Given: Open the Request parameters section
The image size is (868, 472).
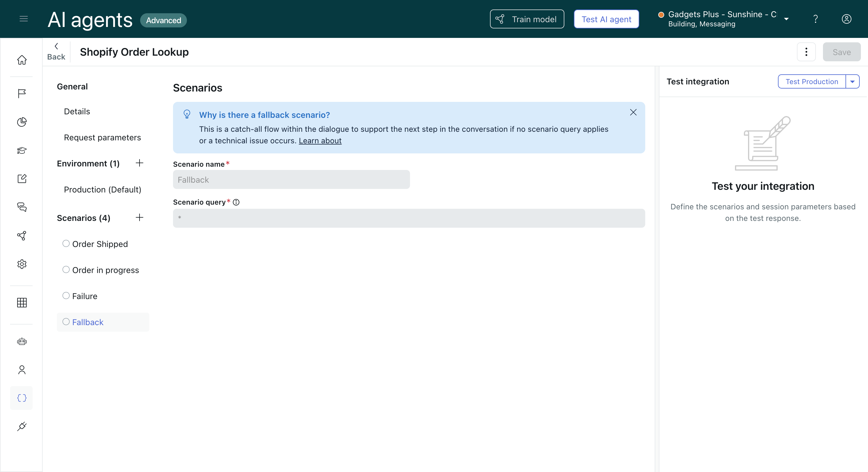Looking at the screenshot, I should point(103,137).
